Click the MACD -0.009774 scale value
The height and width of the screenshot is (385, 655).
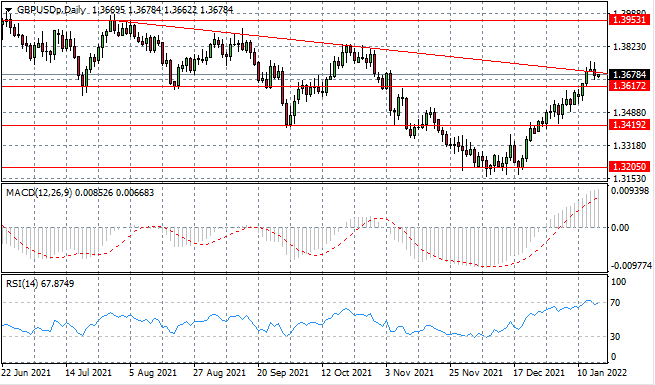point(631,266)
